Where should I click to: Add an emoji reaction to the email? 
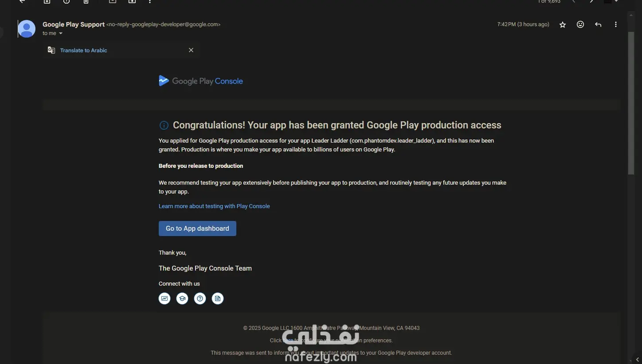pyautogui.click(x=580, y=25)
